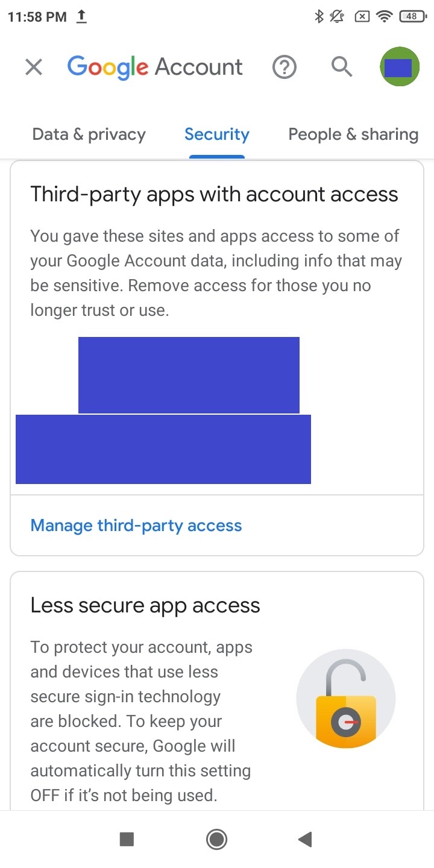The height and width of the screenshot is (868, 434).
Task: Tap the recent apps square button
Action: (x=127, y=839)
